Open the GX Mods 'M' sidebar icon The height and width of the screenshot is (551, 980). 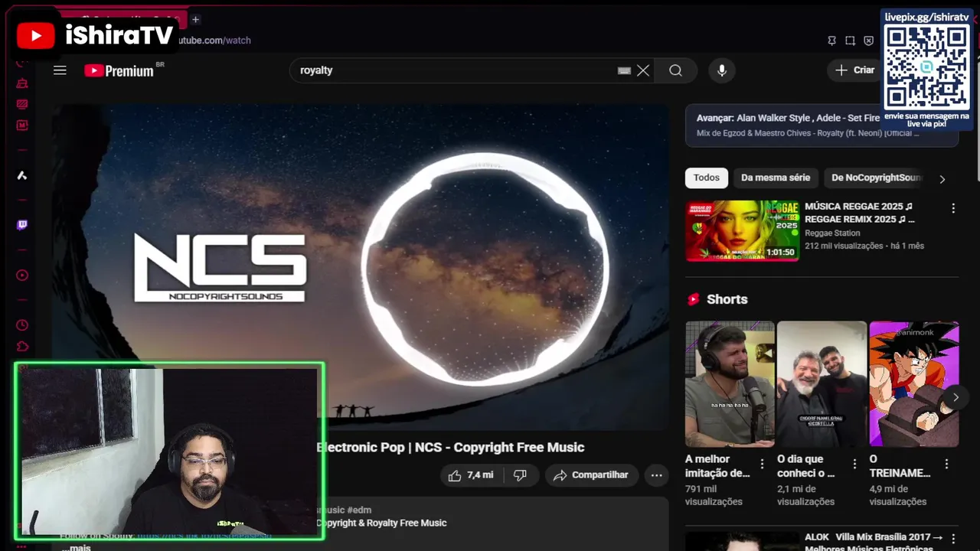pos(22,126)
